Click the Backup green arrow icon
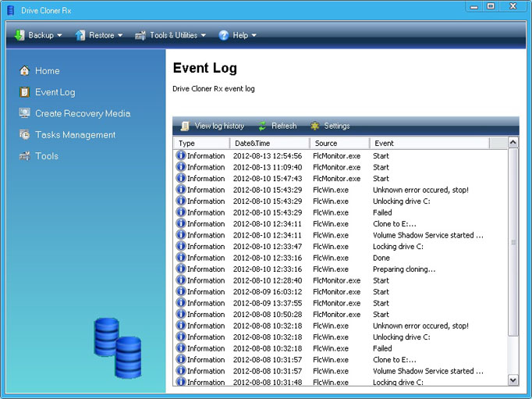The width and height of the screenshot is (532, 399). 20,35
